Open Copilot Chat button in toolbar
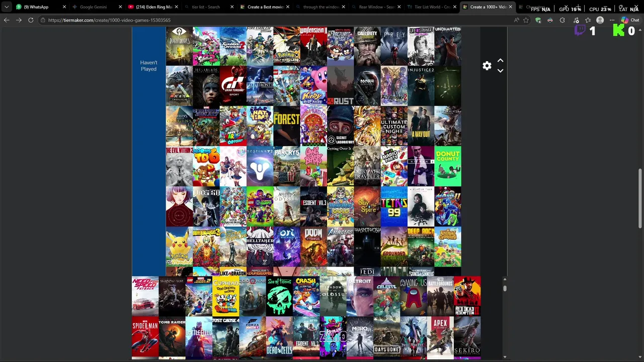This screenshot has height=362, width=644. coord(629,20)
